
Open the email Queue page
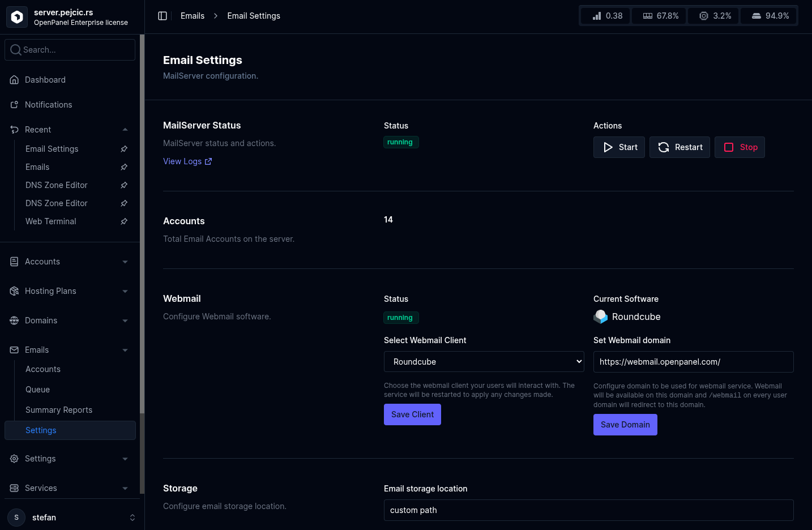(37, 390)
